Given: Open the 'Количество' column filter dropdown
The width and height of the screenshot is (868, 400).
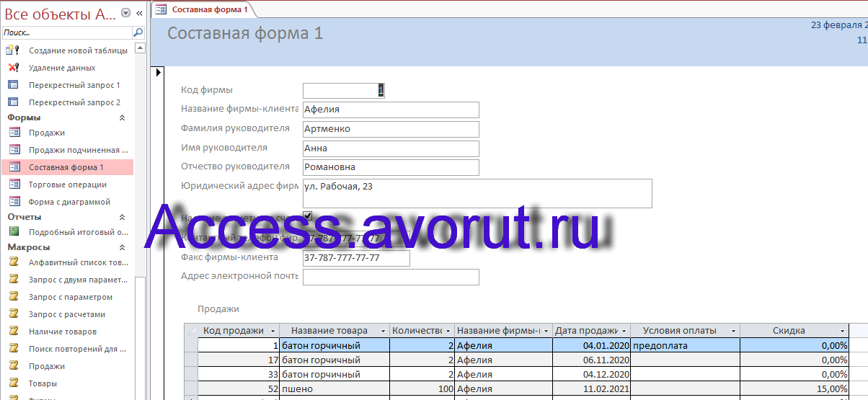Looking at the screenshot, I should [448, 331].
